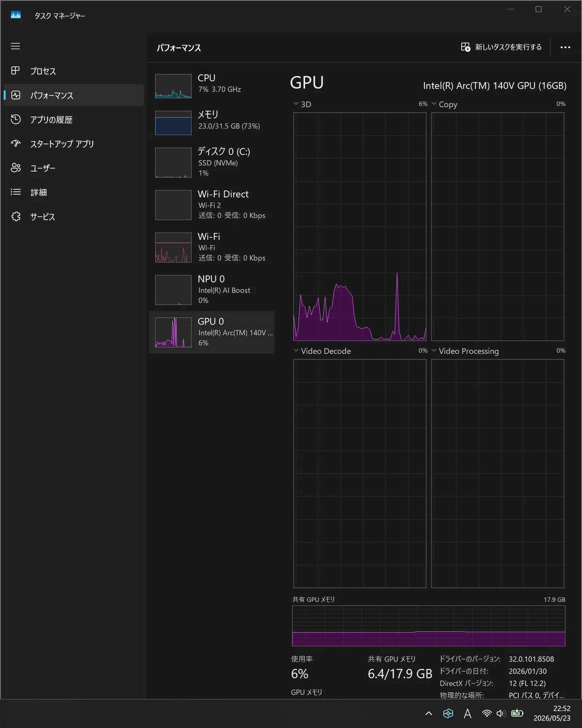Click the アプリの履歴 history icon
This screenshot has width=582, height=728.
pyautogui.click(x=16, y=119)
